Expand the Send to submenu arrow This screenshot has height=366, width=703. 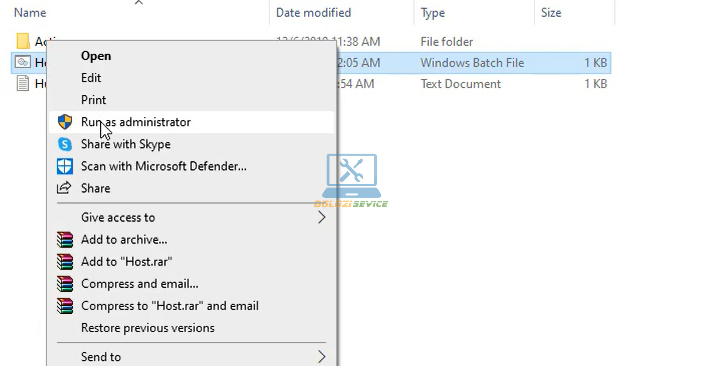pos(321,357)
